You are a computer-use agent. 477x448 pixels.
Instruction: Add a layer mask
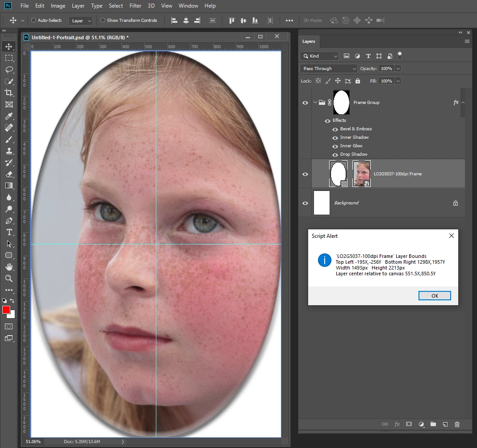coord(409,424)
